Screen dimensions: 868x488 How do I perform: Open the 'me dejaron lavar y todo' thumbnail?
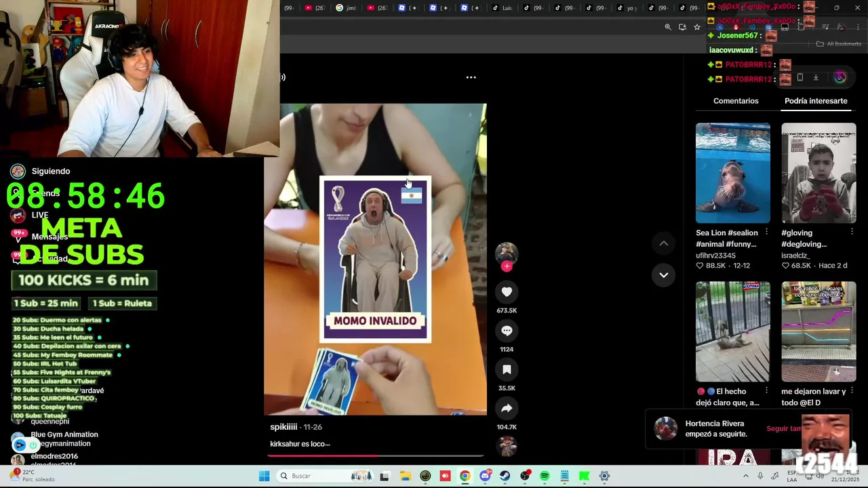(818, 331)
